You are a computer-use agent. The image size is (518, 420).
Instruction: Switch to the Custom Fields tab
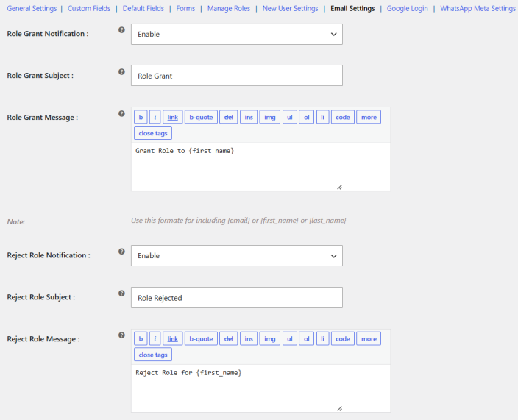(x=89, y=8)
